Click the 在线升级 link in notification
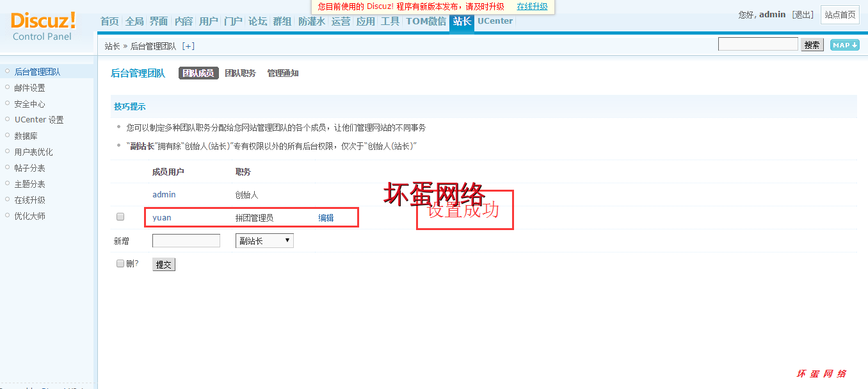The image size is (868, 389). coord(532,6)
